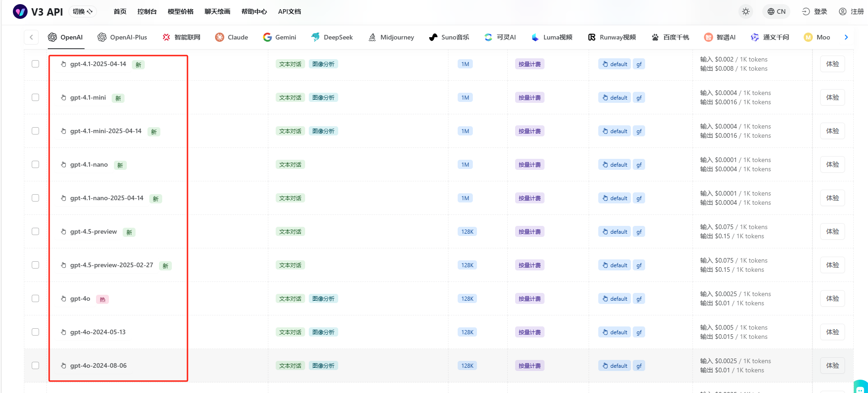The image size is (868, 393).
Task: Open the 聊天绘画 menu item
Action: pyautogui.click(x=217, y=11)
